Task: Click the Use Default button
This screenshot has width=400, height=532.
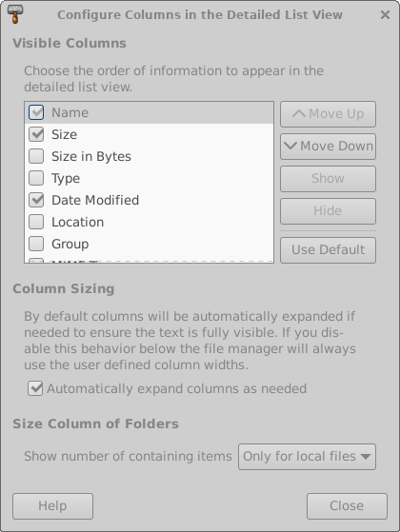Action: [328, 250]
